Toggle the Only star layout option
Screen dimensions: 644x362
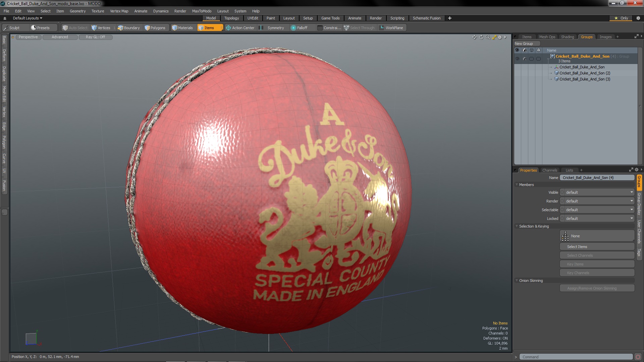[621, 18]
